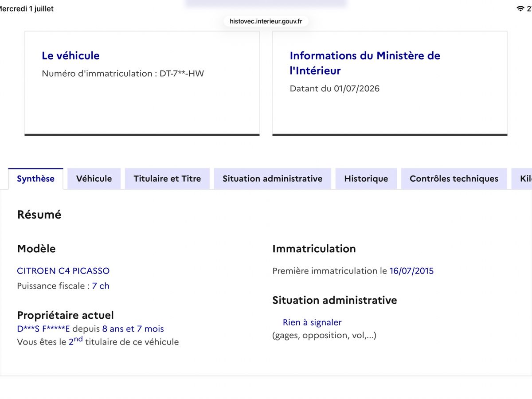This screenshot has width=532, height=399.
Task: Click the Le véhicule card heading
Action: point(70,56)
